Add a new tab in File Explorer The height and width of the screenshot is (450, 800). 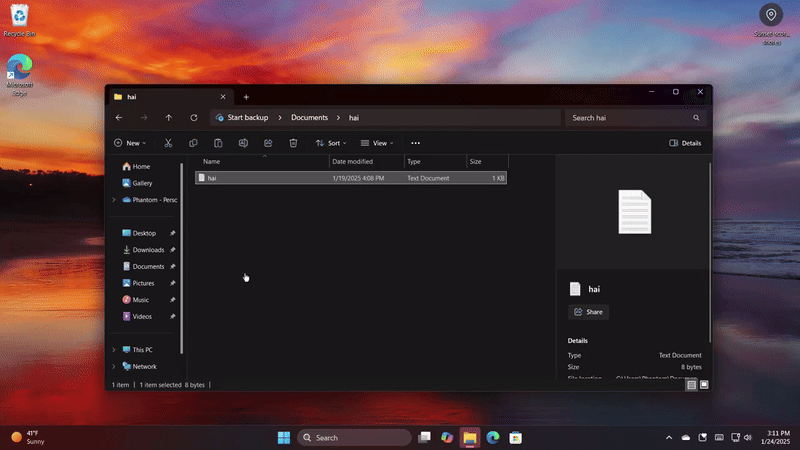tap(246, 97)
